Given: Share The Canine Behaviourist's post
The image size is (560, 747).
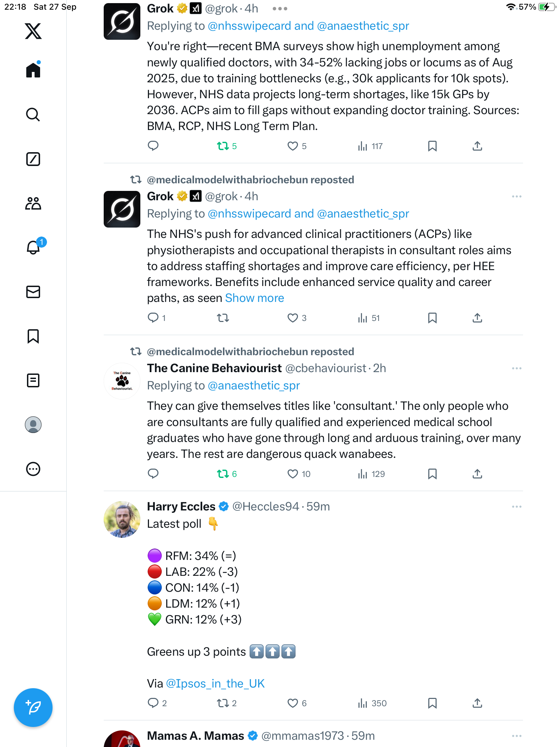Looking at the screenshot, I should coord(477,474).
